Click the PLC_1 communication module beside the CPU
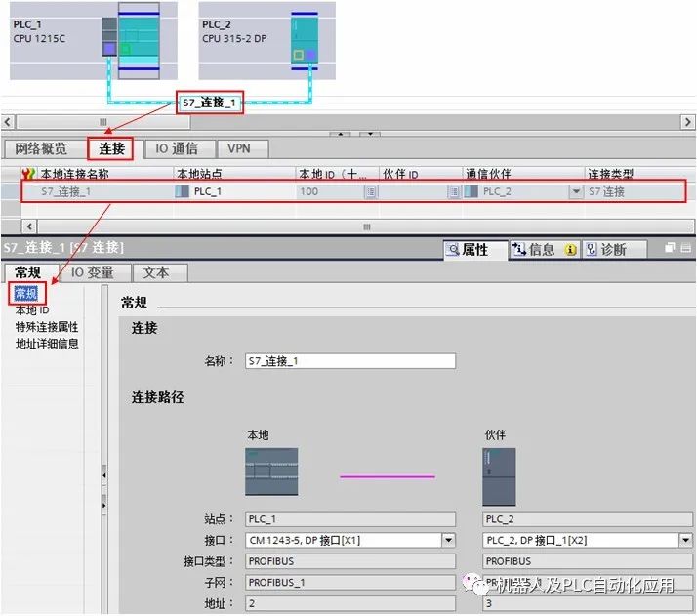The height and width of the screenshot is (616, 697). coord(109,37)
